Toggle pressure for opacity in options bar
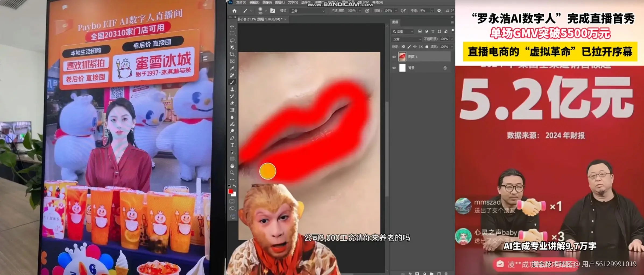This screenshot has width=644, height=275. (x=367, y=11)
